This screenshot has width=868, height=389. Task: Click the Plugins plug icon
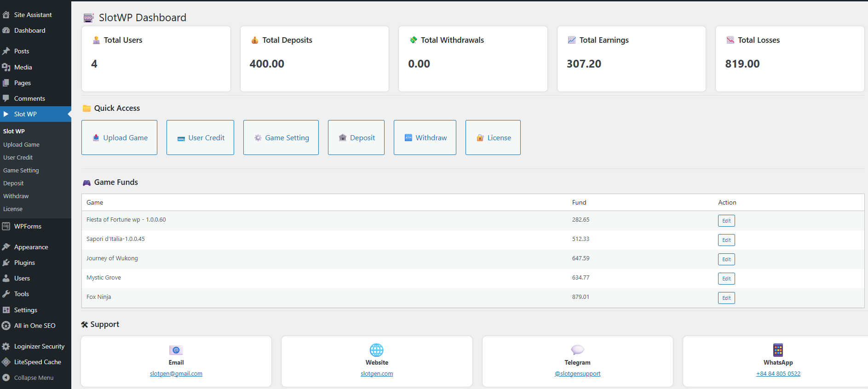click(x=6, y=263)
